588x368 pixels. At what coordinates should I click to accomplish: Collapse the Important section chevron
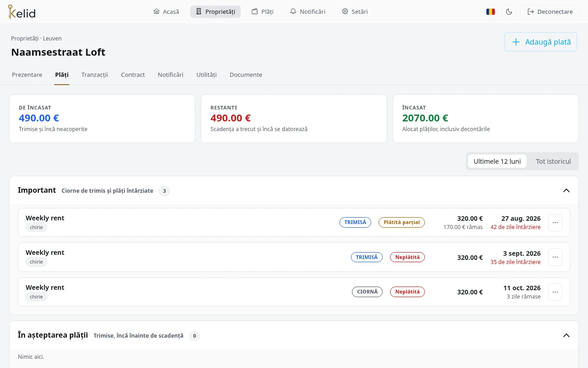point(566,190)
